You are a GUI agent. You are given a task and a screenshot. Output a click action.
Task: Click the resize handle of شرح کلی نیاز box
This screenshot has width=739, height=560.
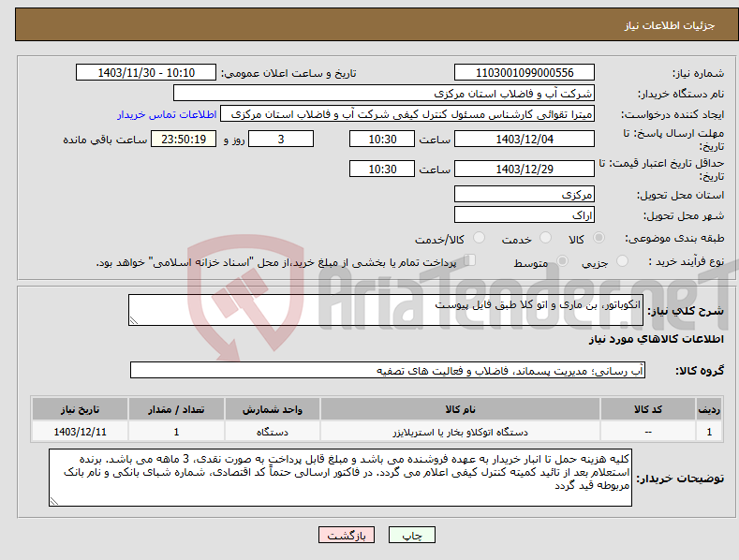pos(134,320)
